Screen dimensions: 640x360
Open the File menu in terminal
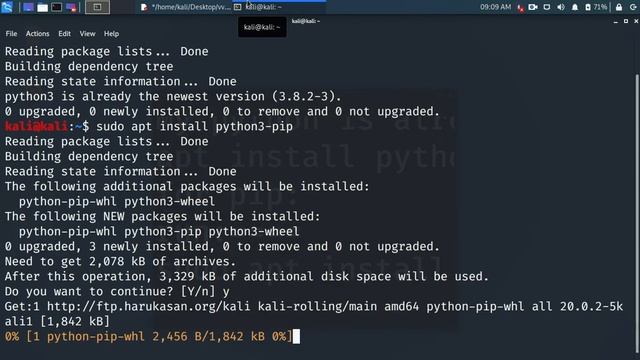tap(11, 33)
